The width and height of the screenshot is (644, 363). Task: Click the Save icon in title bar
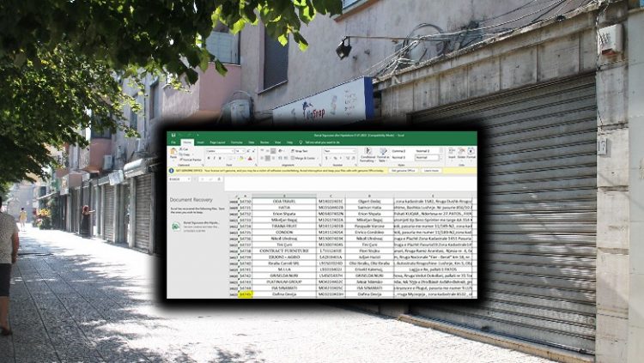point(173,135)
